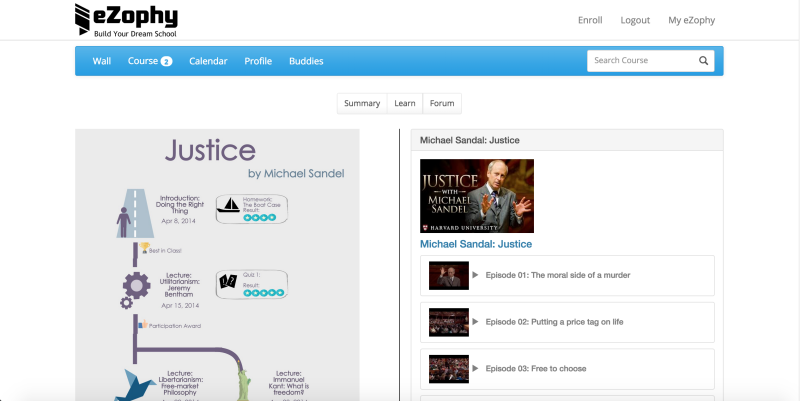800x401 pixels.
Task: Click the play arrow for Episode 01
Action: pyautogui.click(x=475, y=275)
